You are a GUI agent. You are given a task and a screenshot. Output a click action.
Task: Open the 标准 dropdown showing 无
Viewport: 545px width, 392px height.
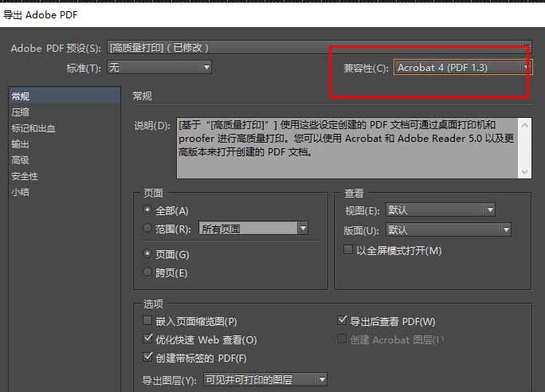point(159,67)
